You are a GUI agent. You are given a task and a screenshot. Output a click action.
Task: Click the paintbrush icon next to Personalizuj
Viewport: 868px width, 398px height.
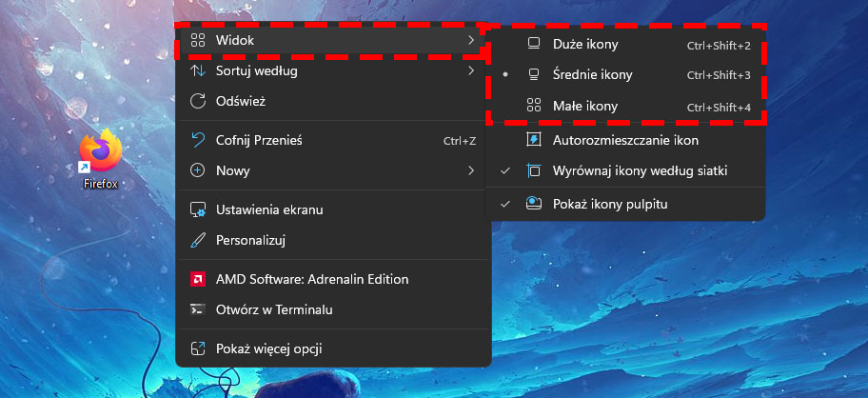point(198,240)
